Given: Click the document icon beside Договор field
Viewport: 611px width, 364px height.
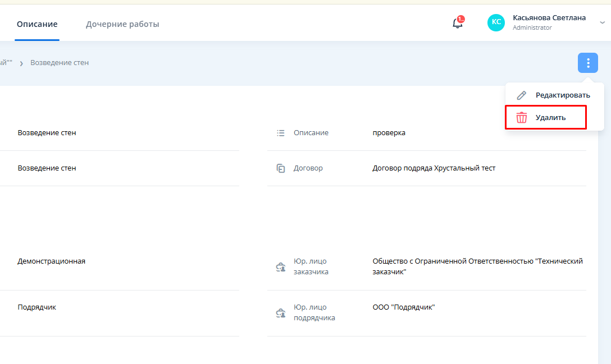Looking at the screenshot, I should [x=281, y=168].
